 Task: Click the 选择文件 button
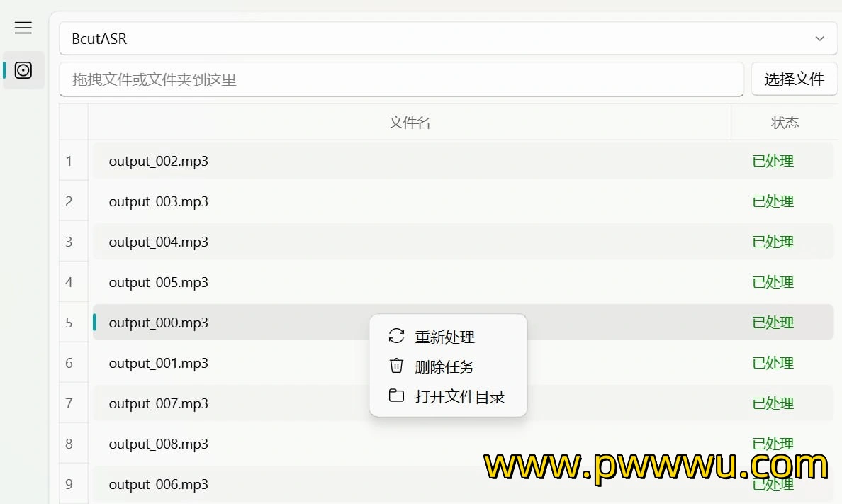[x=795, y=79]
